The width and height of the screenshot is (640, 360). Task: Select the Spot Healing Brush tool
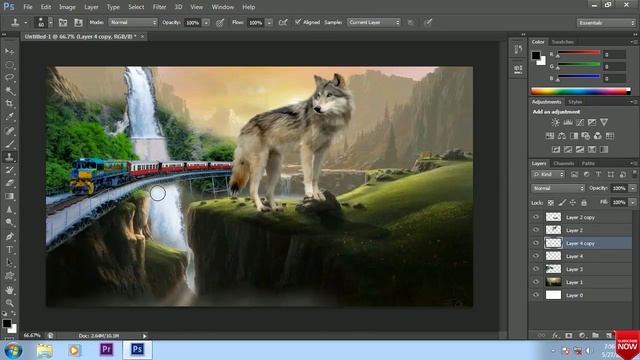point(9,131)
